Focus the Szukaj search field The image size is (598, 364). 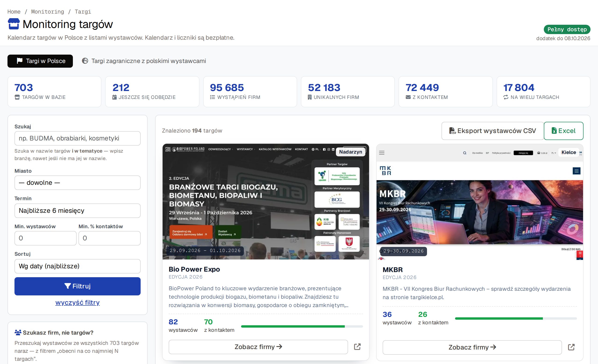[x=77, y=138]
